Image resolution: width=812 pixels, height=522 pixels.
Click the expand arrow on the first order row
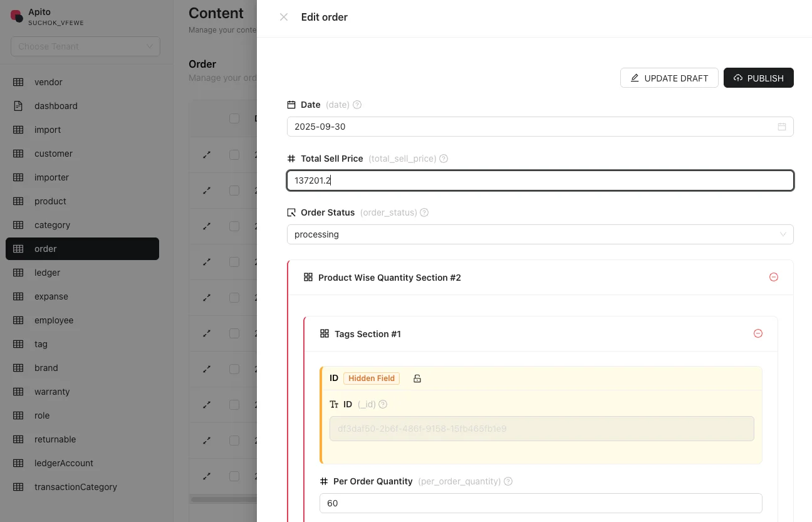pyautogui.click(x=207, y=155)
